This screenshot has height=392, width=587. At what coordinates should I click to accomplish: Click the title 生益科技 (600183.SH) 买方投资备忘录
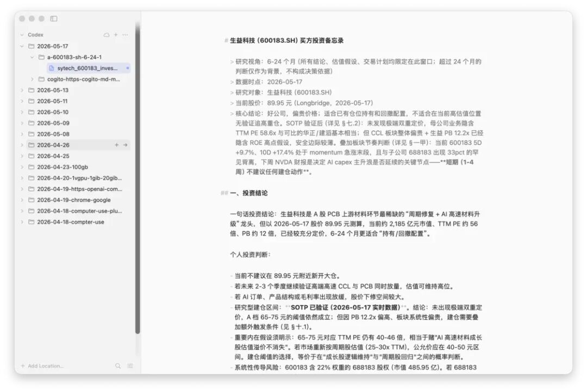tap(286, 40)
